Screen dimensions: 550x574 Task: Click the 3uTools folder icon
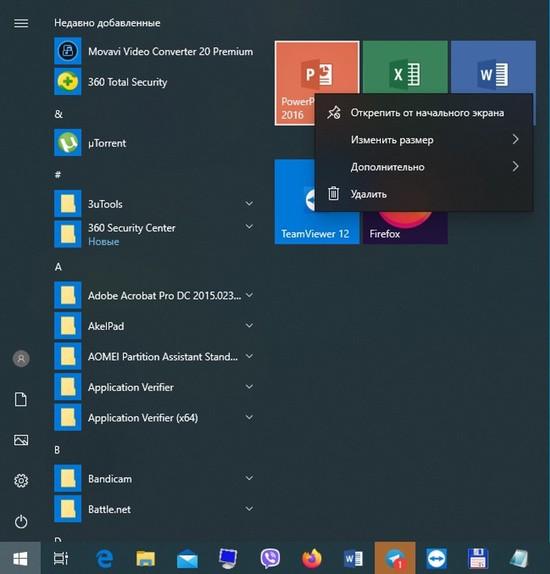[x=68, y=204]
